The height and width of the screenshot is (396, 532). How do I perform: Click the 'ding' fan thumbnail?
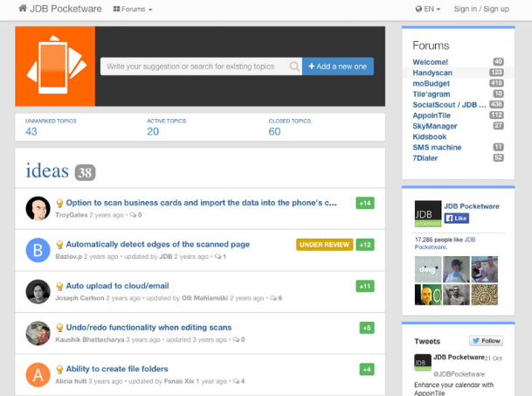coord(428,269)
